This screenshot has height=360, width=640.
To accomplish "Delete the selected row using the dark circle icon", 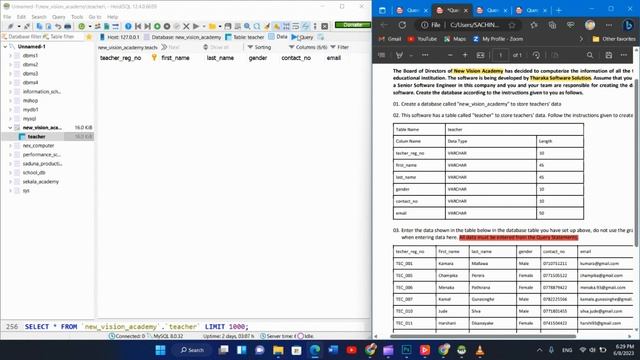I will pyautogui.click(x=167, y=26).
